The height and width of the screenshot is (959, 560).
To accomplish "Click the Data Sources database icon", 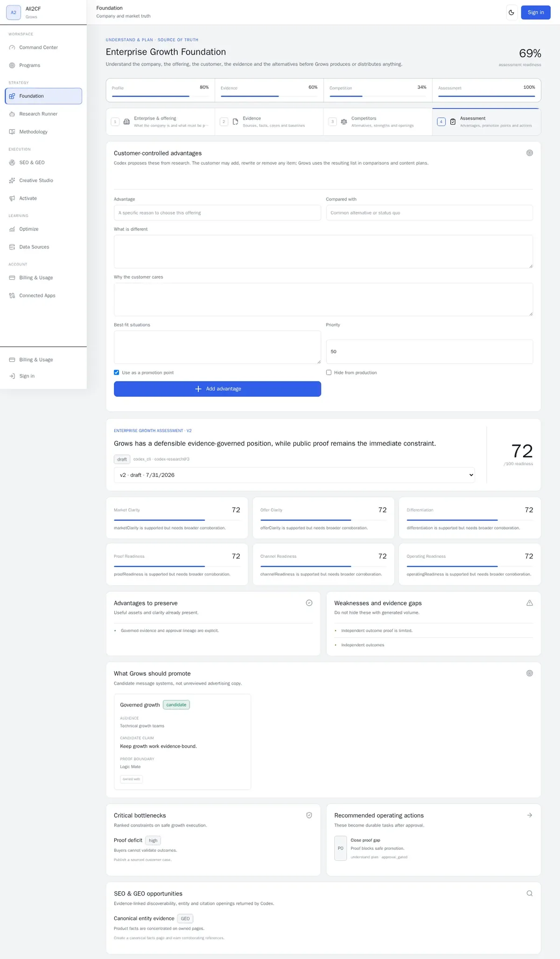I will pyautogui.click(x=12, y=247).
